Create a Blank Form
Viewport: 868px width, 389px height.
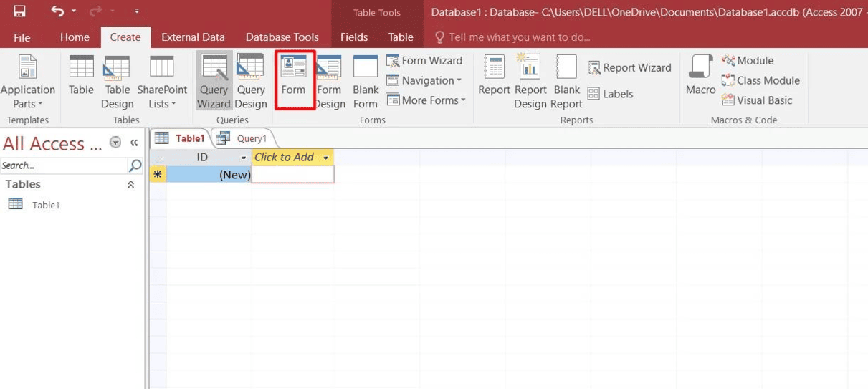[366, 82]
